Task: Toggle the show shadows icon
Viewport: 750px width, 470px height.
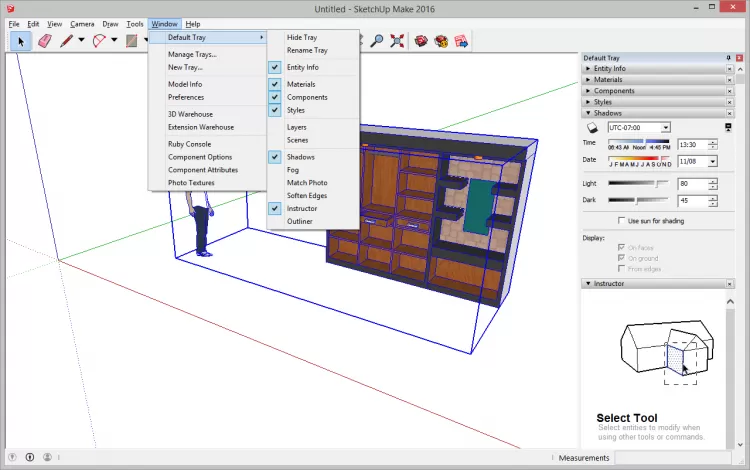Action: coord(591,128)
